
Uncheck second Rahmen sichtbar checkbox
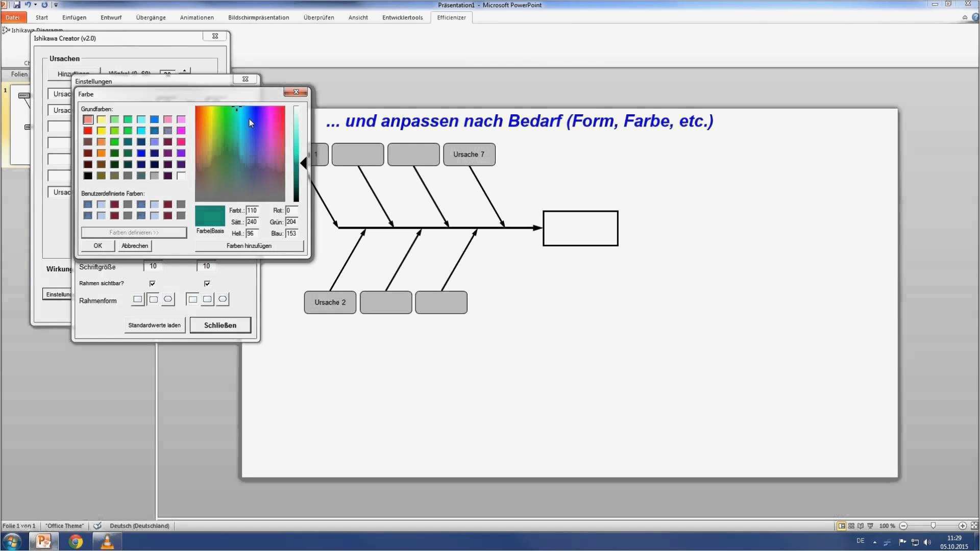point(207,283)
